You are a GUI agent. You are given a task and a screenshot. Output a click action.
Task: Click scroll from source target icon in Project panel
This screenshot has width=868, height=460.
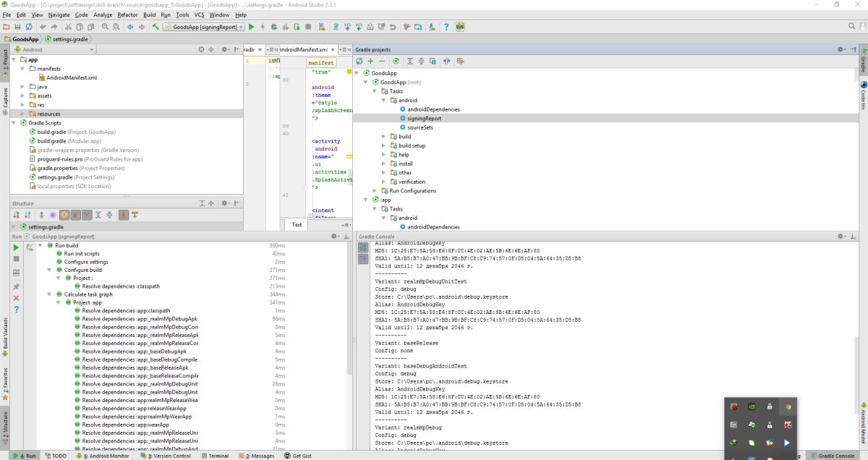(202, 49)
